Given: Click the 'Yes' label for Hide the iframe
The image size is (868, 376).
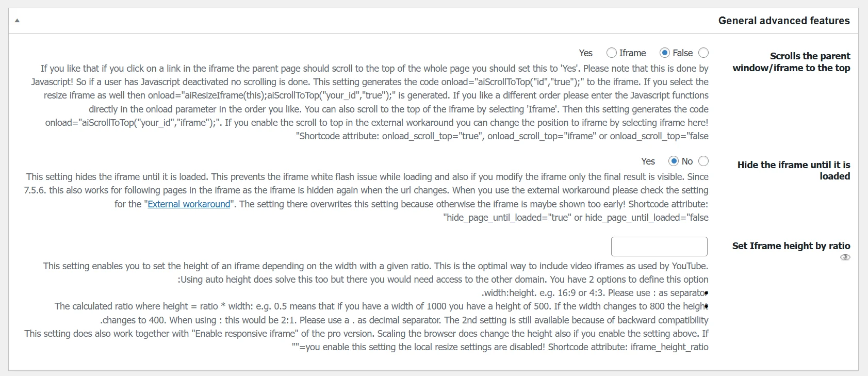Looking at the screenshot, I should [x=648, y=161].
